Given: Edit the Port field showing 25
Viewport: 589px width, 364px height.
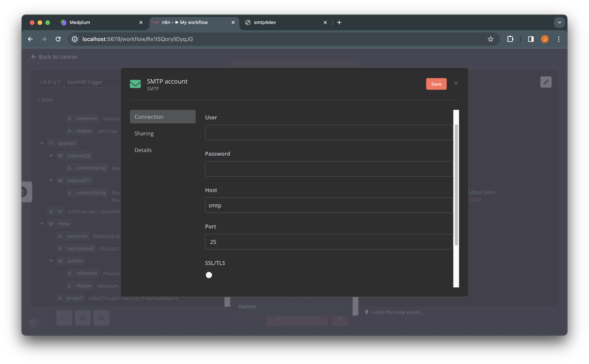Looking at the screenshot, I should click(329, 242).
